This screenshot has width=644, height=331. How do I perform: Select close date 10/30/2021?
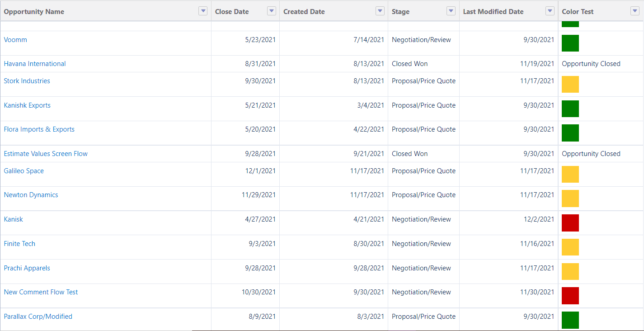coord(259,292)
